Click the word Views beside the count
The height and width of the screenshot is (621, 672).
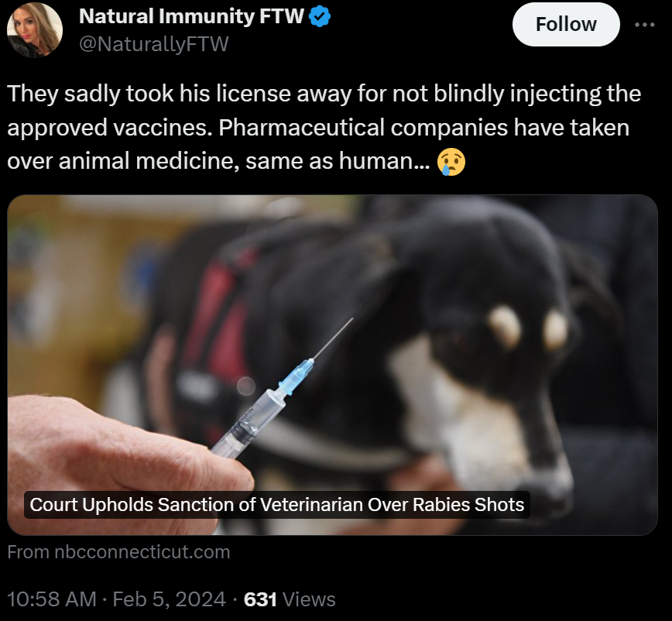click(310, 599)
